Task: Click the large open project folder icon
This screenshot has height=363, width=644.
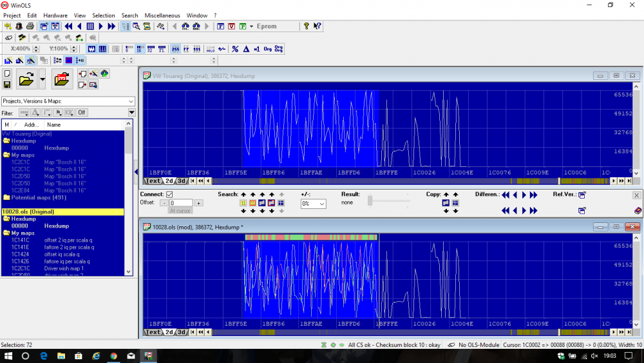Action: 26,79
